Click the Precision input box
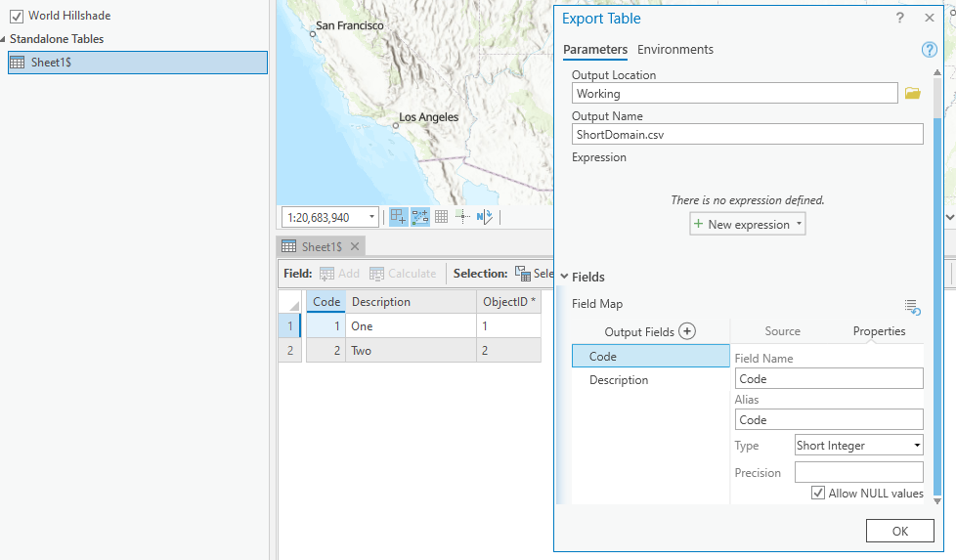956x560 pixels. (x=858, y=472)
